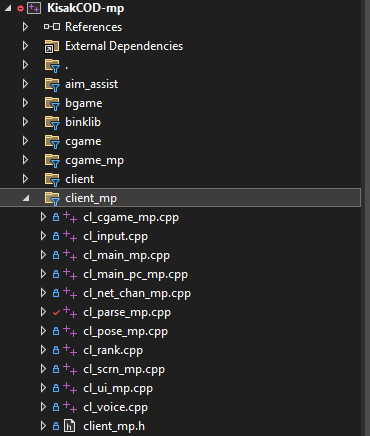Viewport: 370px width, 436px height.
Task: Open cl_pose_mp.cpp
Action: [x=125, y=332]
